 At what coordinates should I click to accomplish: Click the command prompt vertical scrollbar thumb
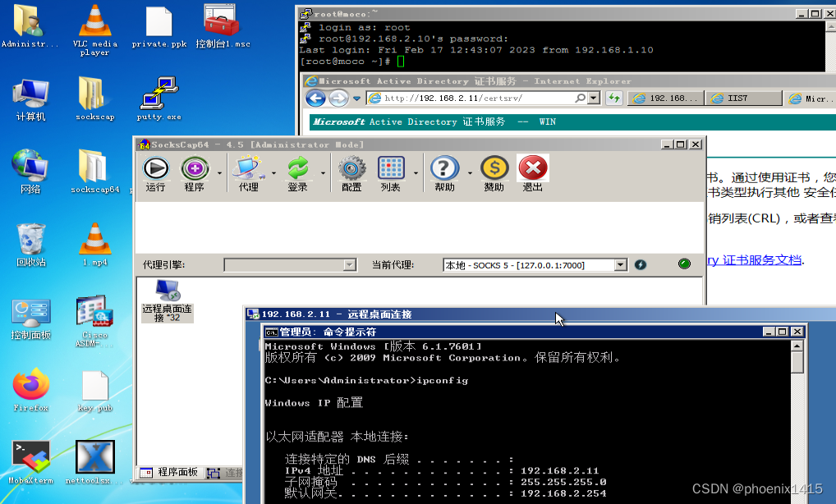(797, 363)
